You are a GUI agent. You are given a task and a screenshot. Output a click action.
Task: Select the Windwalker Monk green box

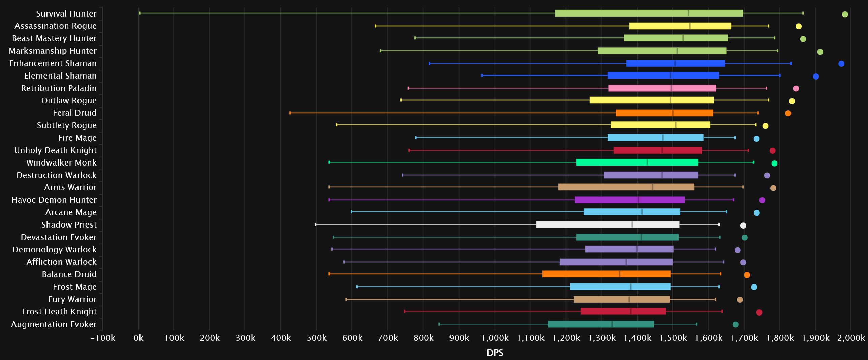(637, 162)
